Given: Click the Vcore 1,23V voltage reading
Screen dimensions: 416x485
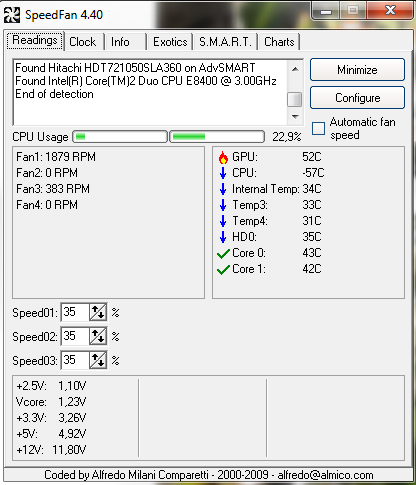Looking at the screenshot, I should [51, 402].
